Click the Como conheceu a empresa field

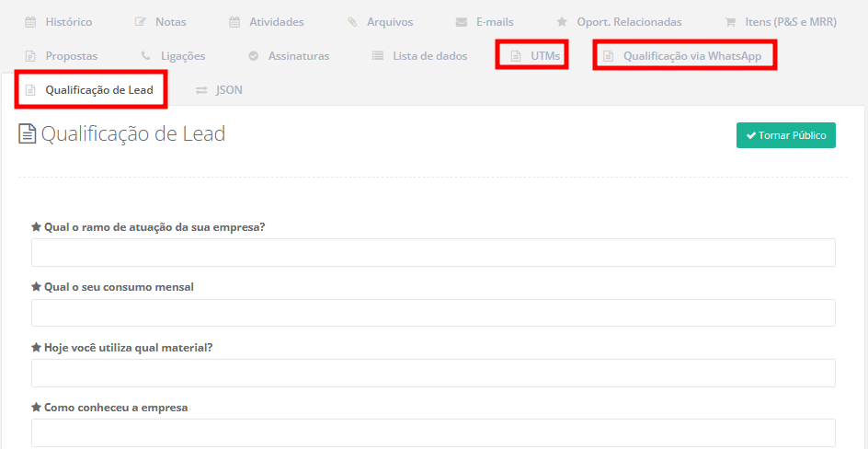433,432
